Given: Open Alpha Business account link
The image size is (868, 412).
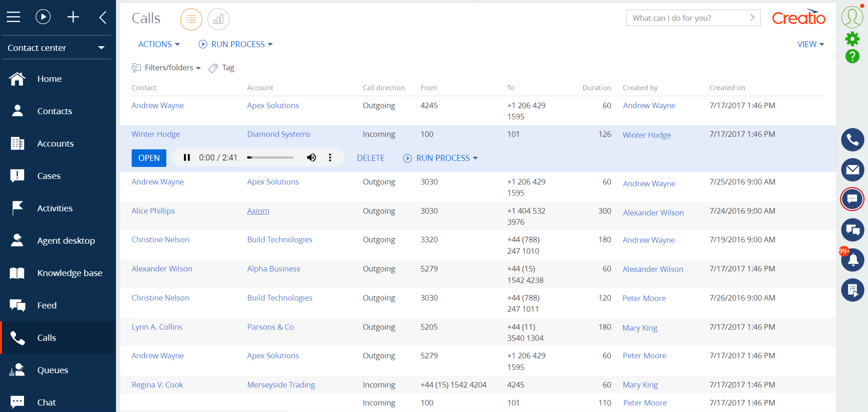Looking at the screenshot, I should point(273,269).
